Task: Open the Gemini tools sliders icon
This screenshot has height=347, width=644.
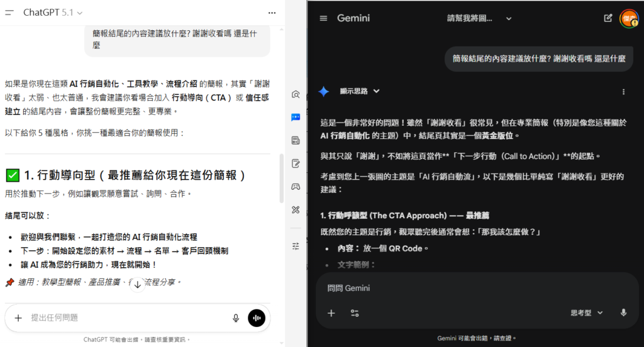Action: [x=355, y=312]
